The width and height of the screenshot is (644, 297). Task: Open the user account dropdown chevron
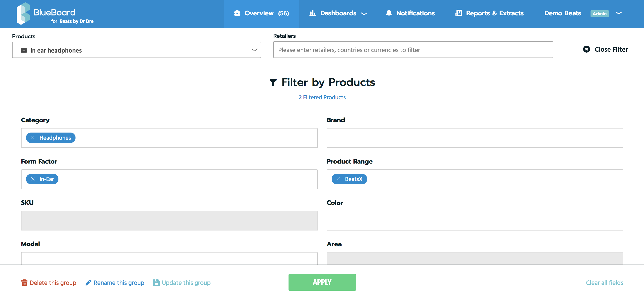tap(619, 13)
